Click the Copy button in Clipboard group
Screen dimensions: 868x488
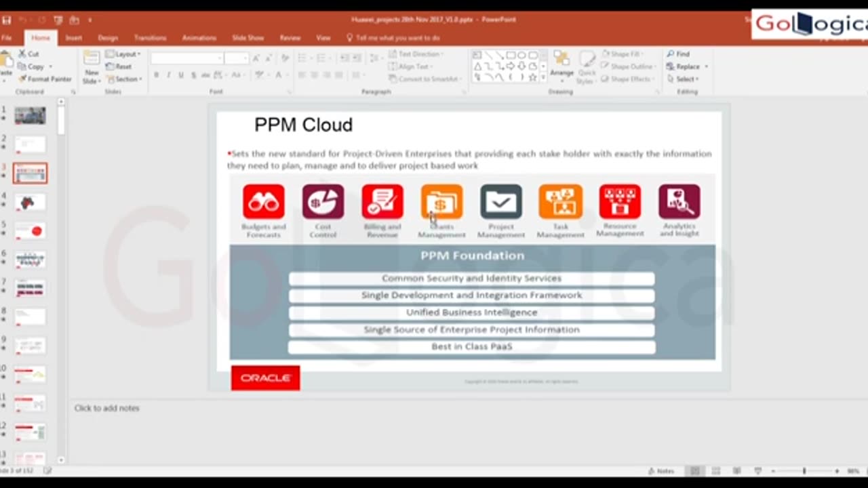point(31,66)
